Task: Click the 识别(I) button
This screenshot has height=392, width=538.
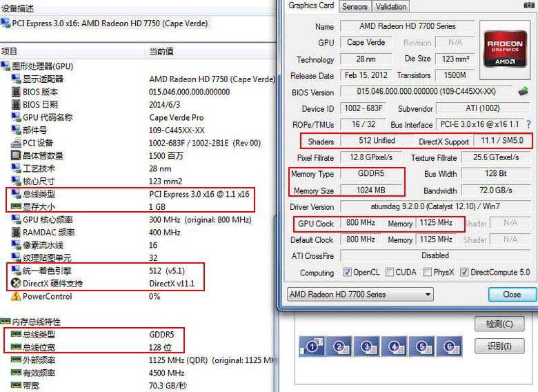Action: click(x=499, y=346)
